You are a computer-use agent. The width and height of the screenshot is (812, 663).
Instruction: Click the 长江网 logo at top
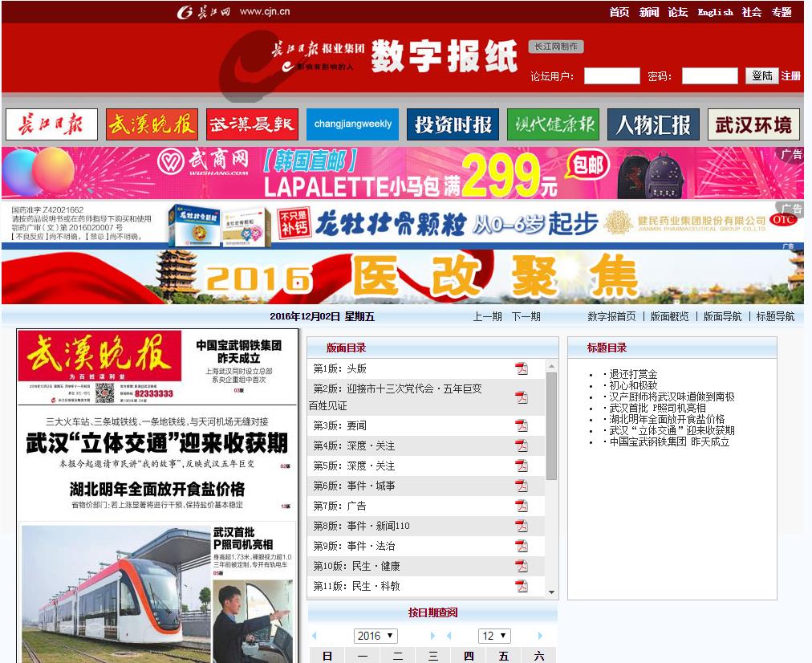(204, 11)
